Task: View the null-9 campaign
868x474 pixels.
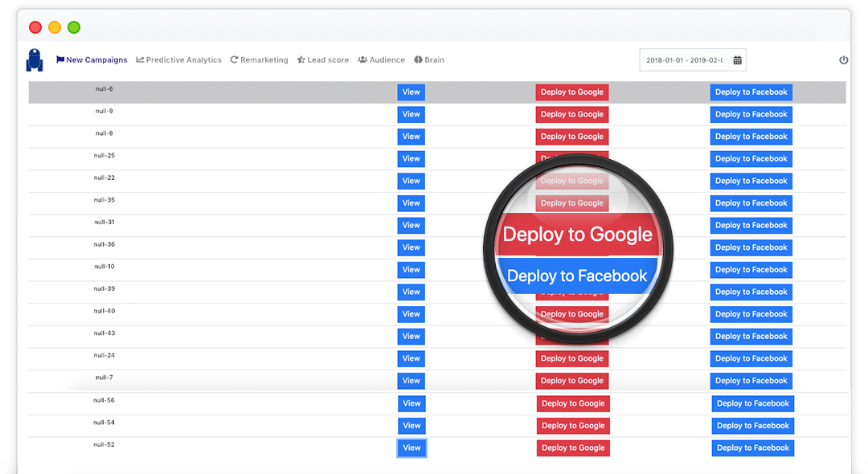Action: click(411, 115)
